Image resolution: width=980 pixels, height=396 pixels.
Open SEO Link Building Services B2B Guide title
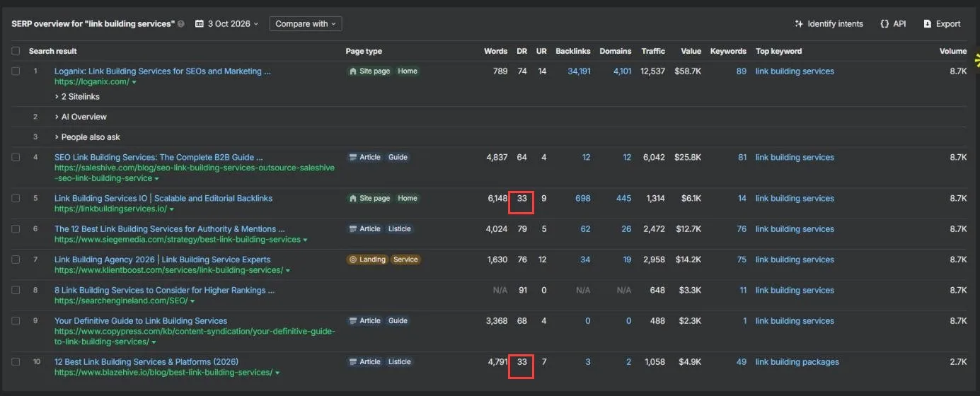158,158
